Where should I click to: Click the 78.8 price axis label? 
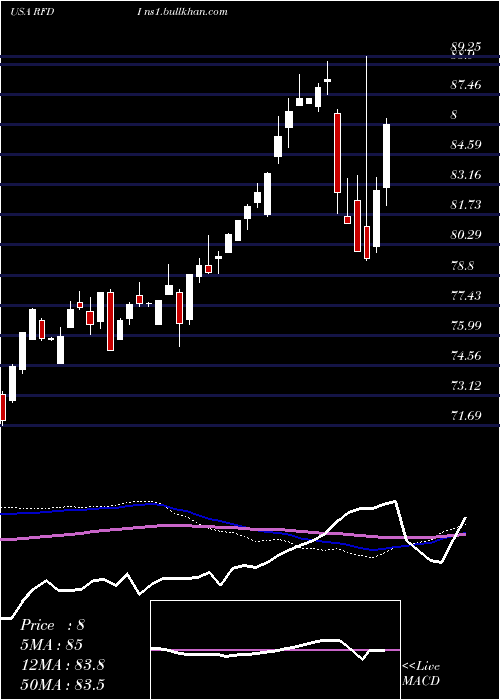(x=462, y=266)
